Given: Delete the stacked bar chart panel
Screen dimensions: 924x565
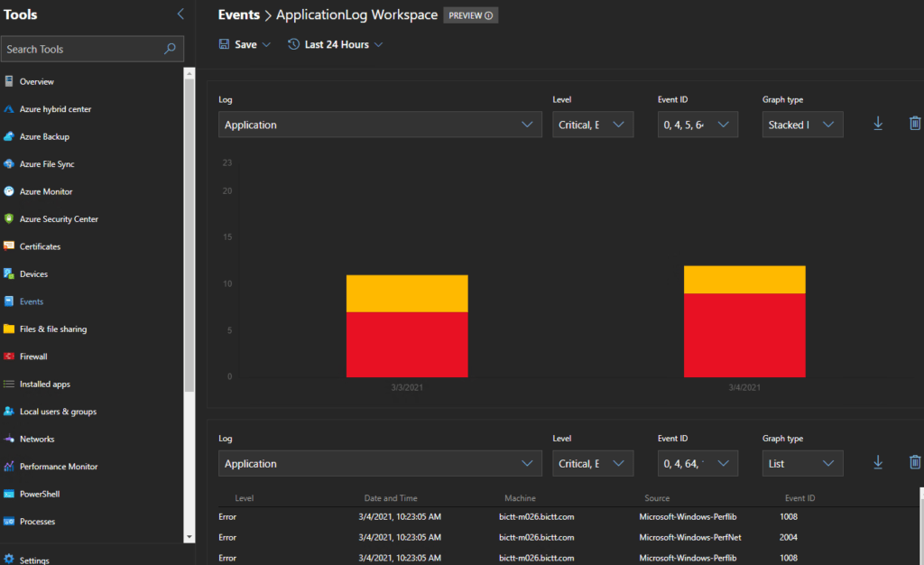Looking at the screenshot, I should (x=915, y=123).
